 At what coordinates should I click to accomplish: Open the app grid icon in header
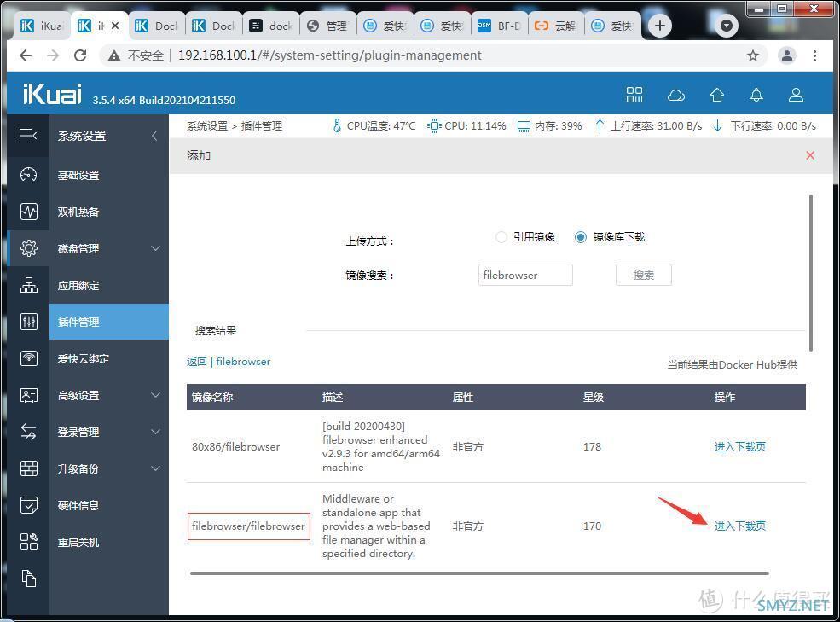[634, 95]
